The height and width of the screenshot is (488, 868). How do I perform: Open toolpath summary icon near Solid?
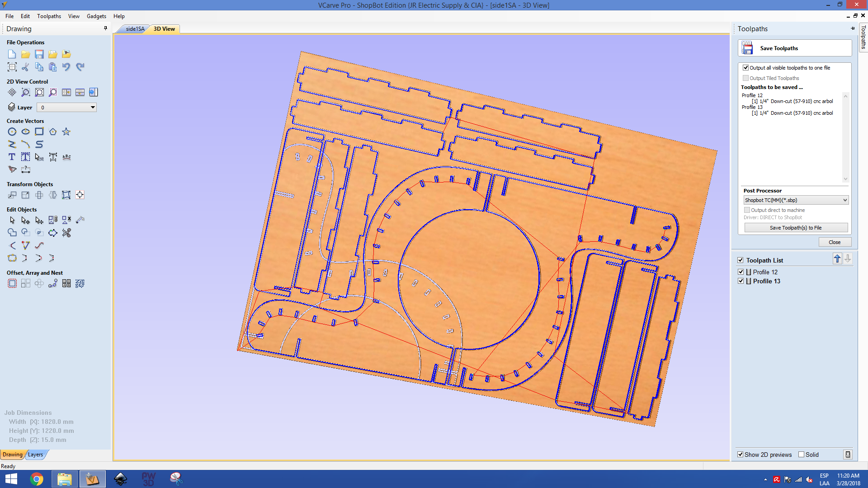(x=848, y=455)
